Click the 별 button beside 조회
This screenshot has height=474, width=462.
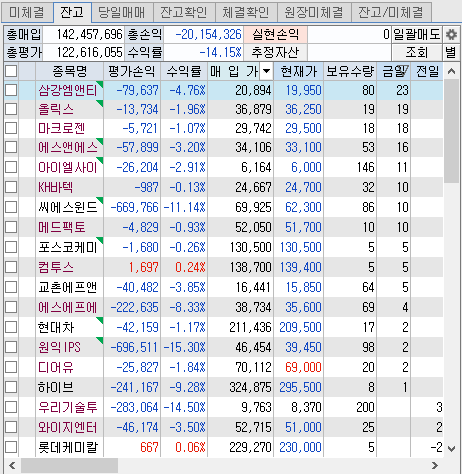[x=452, y=52]
